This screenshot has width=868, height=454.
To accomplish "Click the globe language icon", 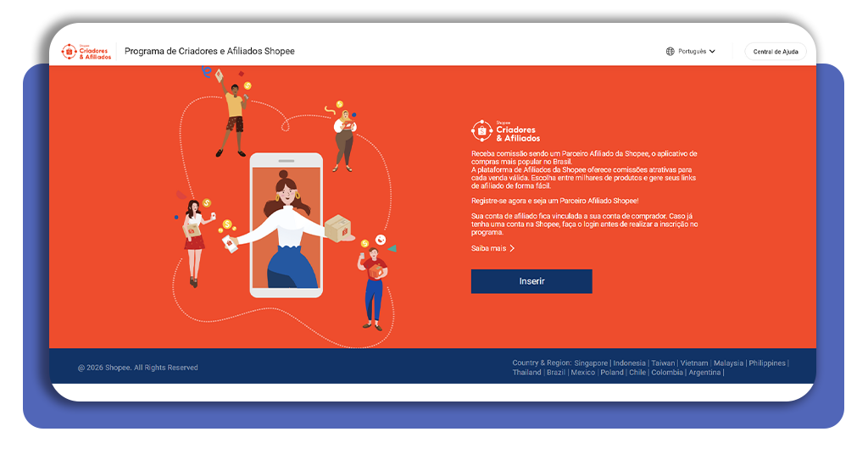I will pos(670,52).
